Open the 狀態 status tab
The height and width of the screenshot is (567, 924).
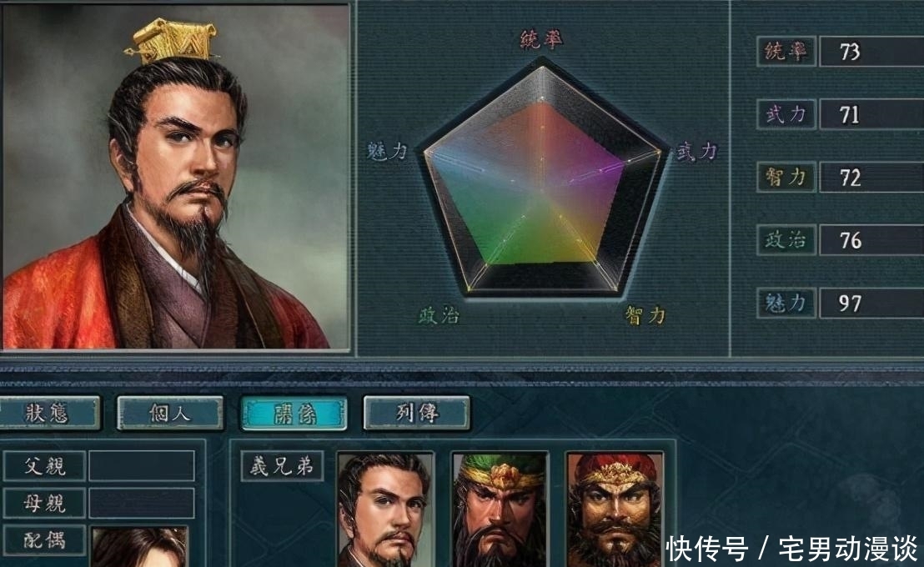48,413
